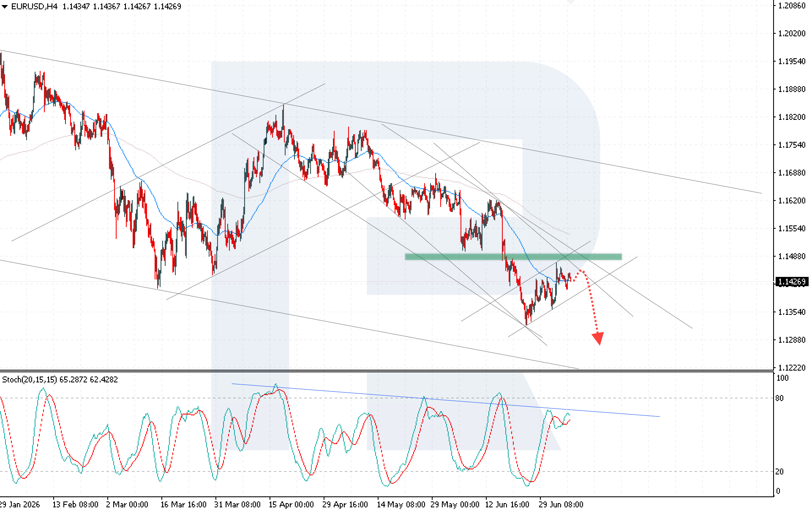Click the 1.12880 price axis label
812x512 pixels.
click(x=792, y=340)
